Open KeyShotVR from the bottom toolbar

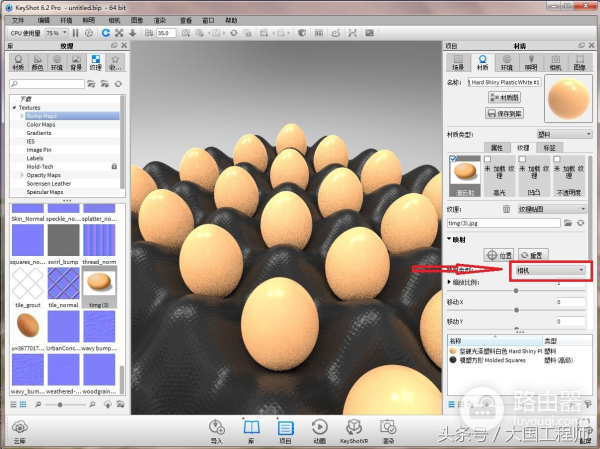coord(354,431)
